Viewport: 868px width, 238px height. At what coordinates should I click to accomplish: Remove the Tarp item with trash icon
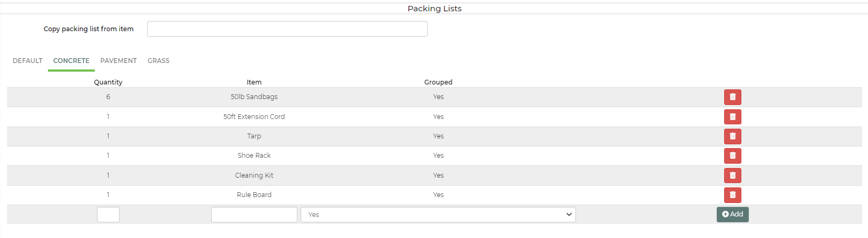732,136
